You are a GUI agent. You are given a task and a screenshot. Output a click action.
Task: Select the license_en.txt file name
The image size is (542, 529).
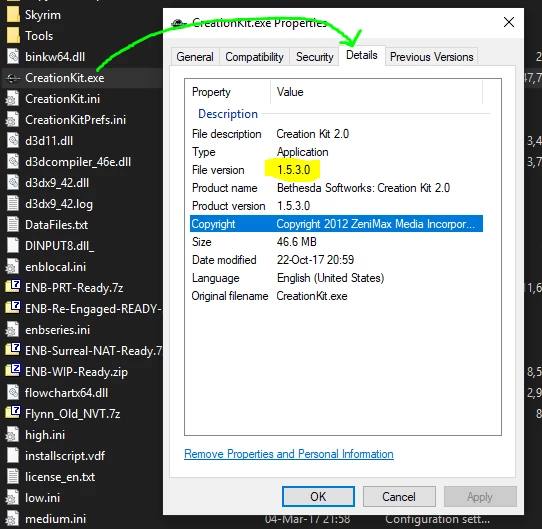[60, 477]
